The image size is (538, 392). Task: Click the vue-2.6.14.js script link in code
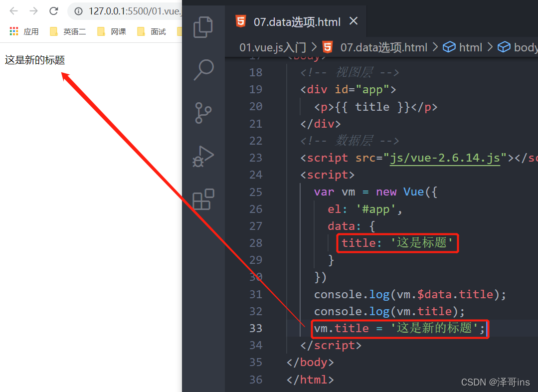(445, 158)
